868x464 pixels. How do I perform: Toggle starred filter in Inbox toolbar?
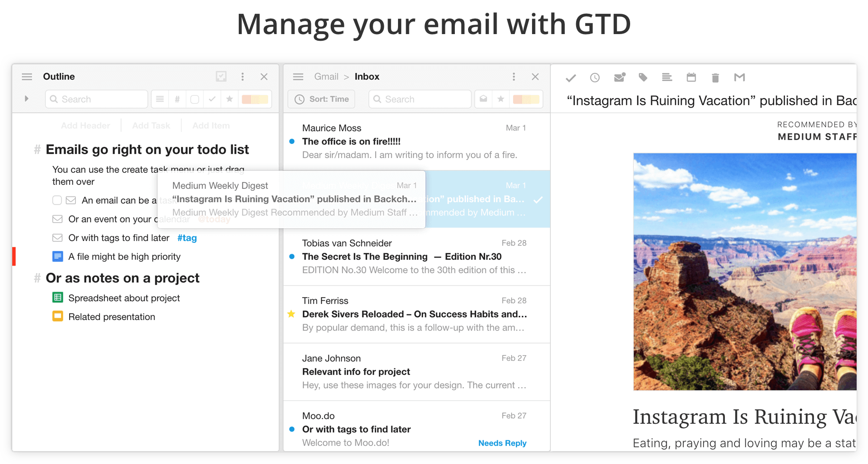[x=501, y=99]
